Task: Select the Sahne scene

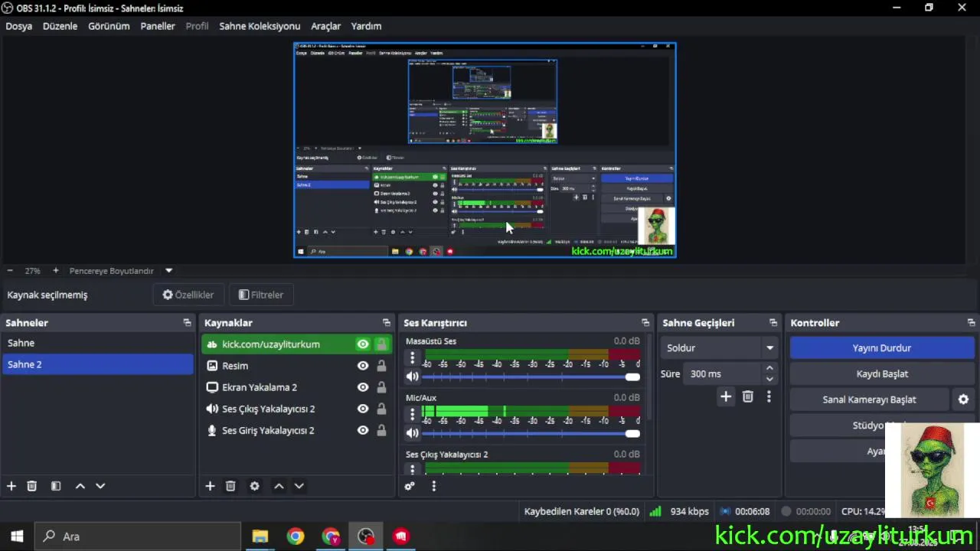Action: tap(98, 343)
